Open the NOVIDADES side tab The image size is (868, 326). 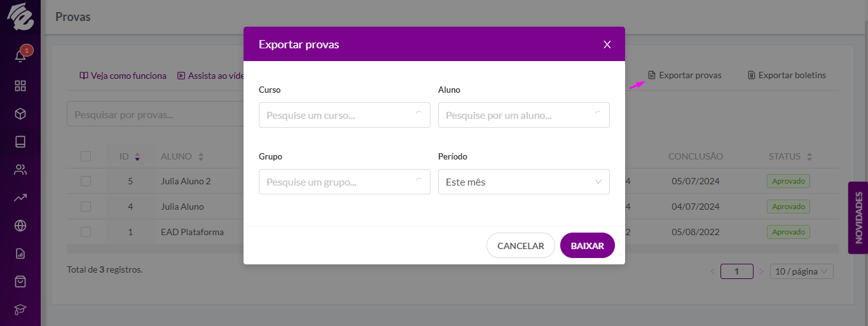point(858,218)
